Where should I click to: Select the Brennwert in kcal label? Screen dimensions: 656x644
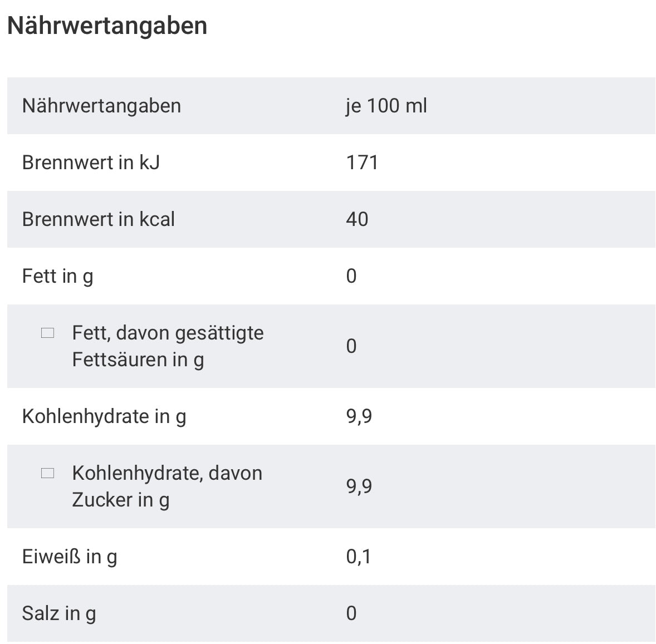coord(98,219)
